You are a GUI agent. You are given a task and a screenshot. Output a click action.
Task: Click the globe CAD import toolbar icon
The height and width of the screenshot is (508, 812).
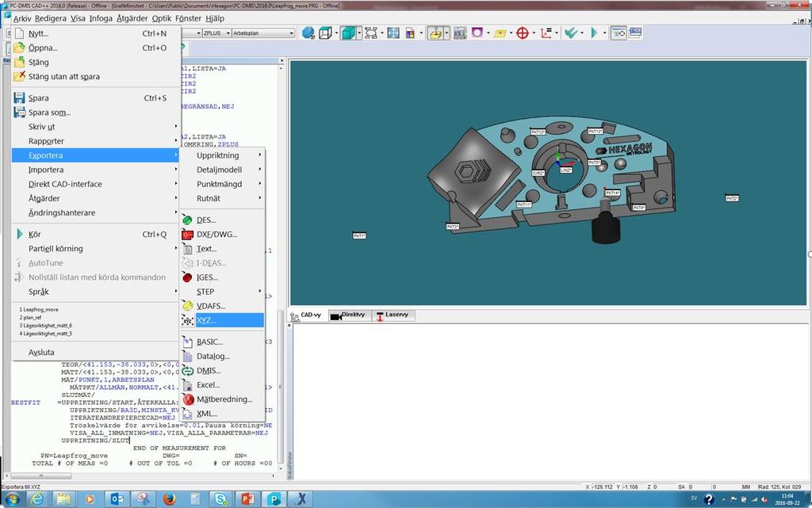[x=308, y=33]
